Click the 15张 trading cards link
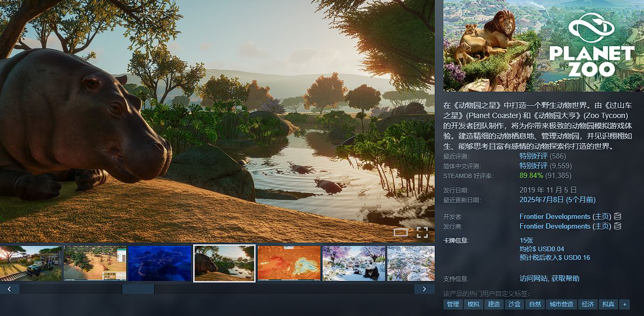This screenshot has height=316, width=644. (x=526, y=241)
